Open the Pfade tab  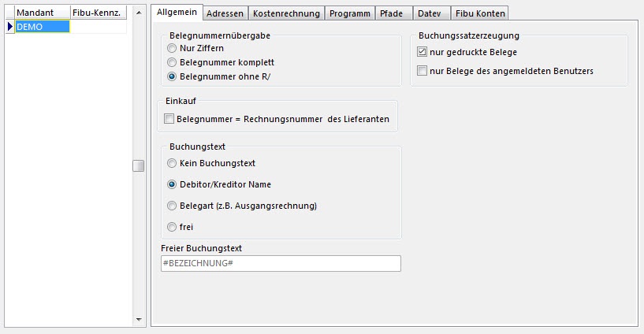point(391,13)
